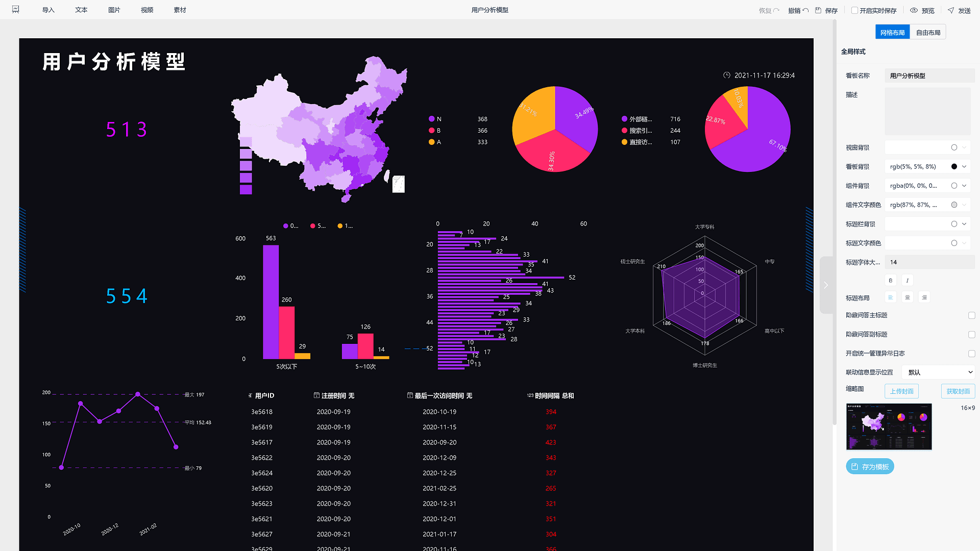The height and width of the screenshot is (551, 980).
Task: Open the 文本 menu
Action: coord(81,10)
